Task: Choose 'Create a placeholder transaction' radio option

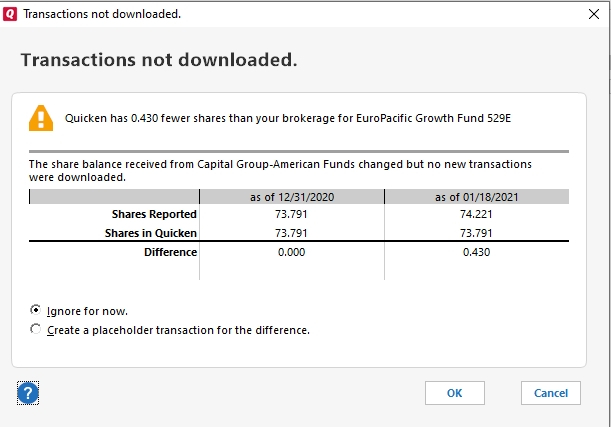Action: pyautogui.click(x=35, y=329)
